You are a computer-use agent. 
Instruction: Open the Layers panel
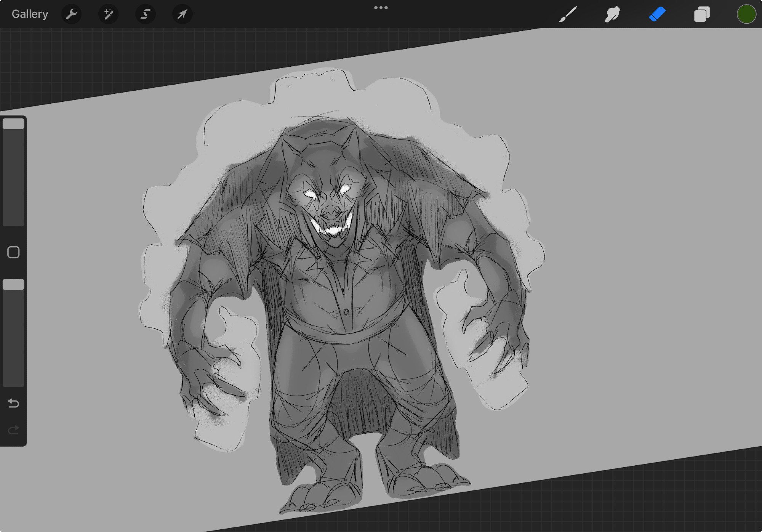point(702,14)
